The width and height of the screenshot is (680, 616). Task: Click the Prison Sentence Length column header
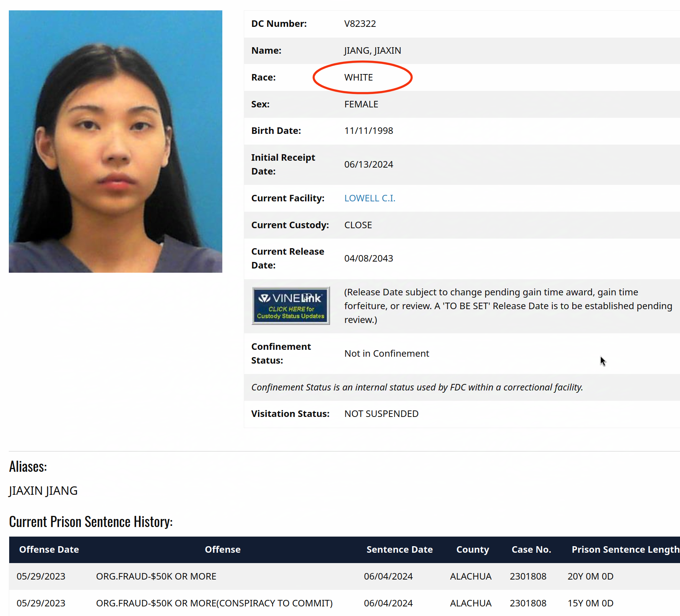tap(626, 550)
